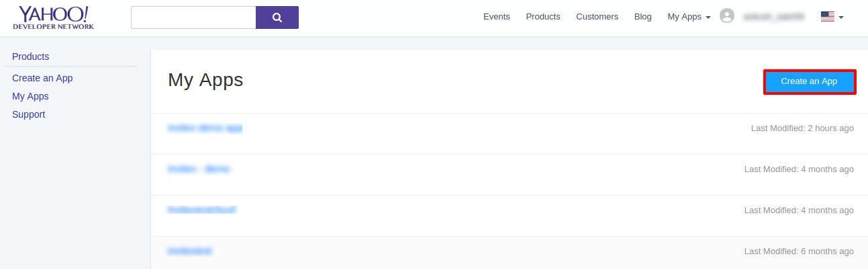Viewport: 868px width, 269px height.
Task: Open Support in the left sidebar
Action: tap(28, 114)
